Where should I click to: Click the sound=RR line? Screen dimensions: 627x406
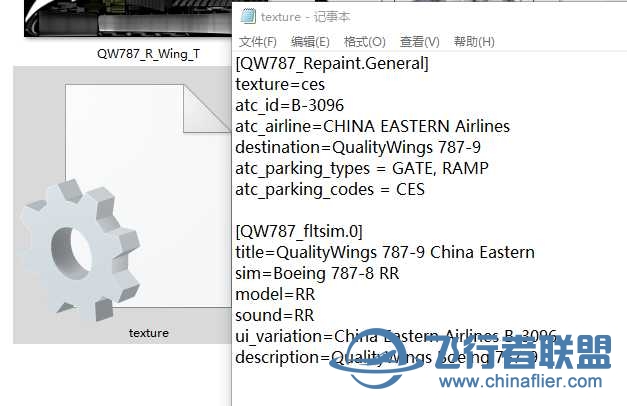point(275,316)
